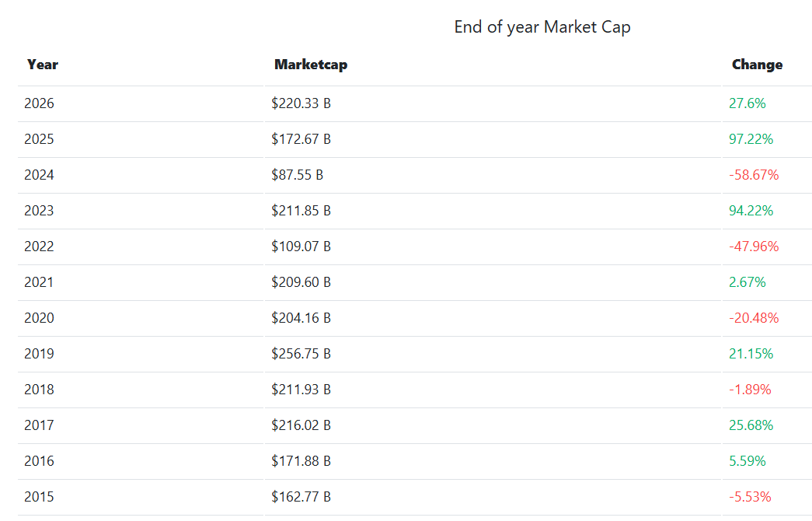Select the 2025 year cell
This screenshot has height=521, width=812.
tap(40, 139)
